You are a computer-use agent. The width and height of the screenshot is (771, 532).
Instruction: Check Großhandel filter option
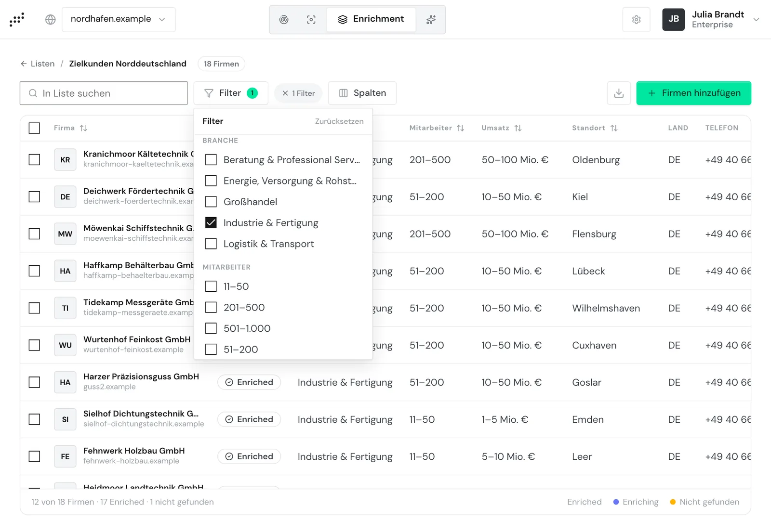coord(211,202)
